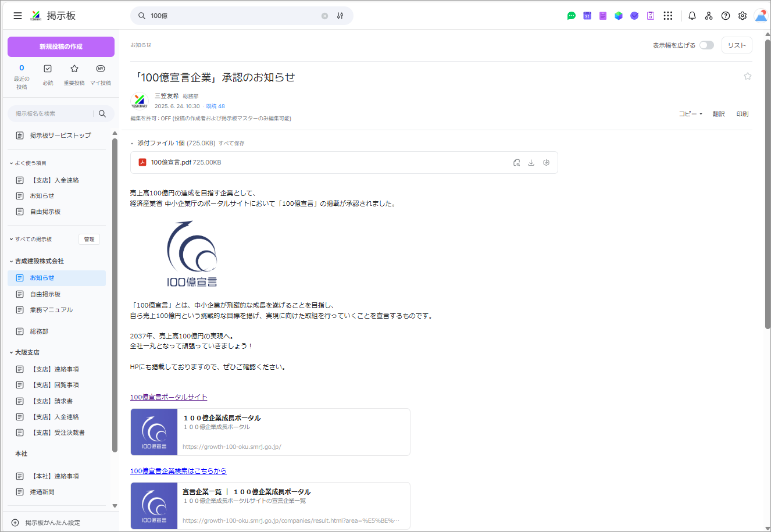The width and height of the screenshot is (771, 532).
Task: Open the hamburger main menu
Action: (18, 16)
